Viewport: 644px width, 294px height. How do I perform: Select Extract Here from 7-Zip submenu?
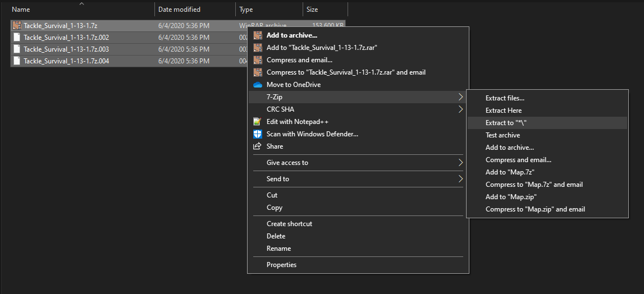504,111
